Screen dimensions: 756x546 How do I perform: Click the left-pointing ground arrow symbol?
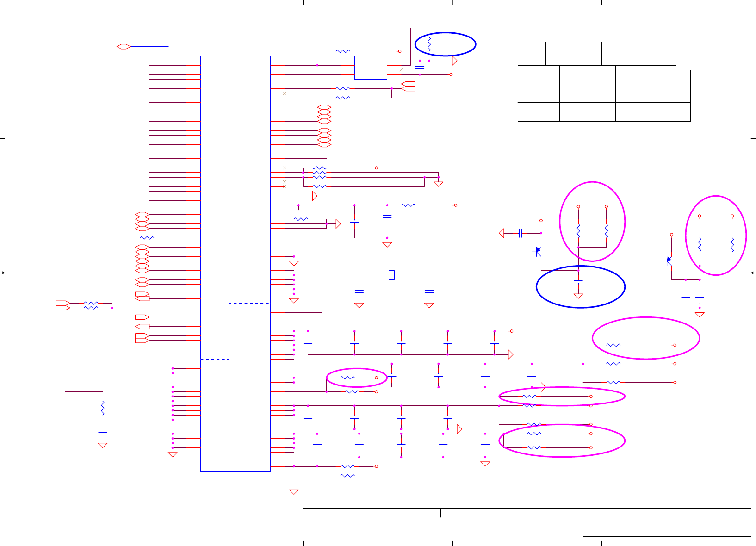pos(502,233)
